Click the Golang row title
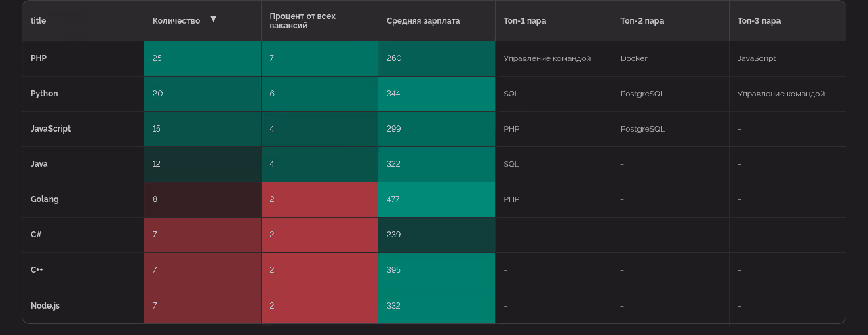This screenshot has width=868, height=335. coord(45,199)
